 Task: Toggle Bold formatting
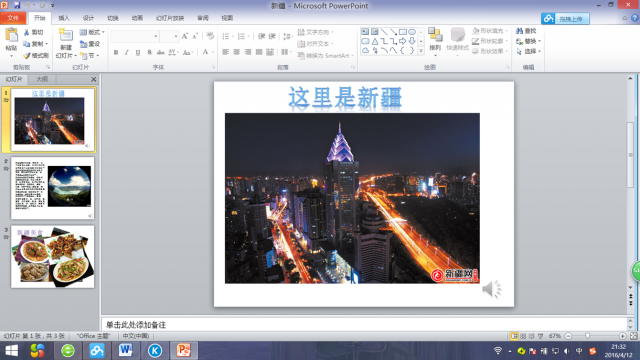tap(116, 52)
